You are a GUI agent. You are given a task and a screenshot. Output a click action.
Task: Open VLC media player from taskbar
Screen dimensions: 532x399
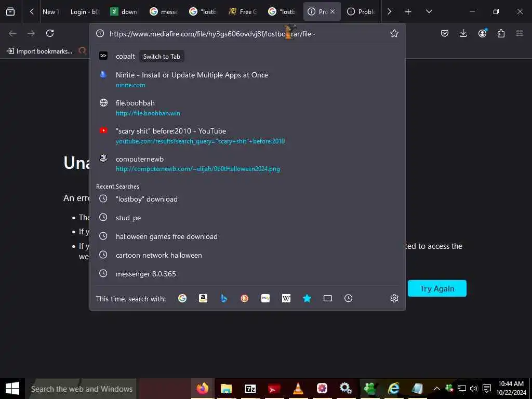298,389
